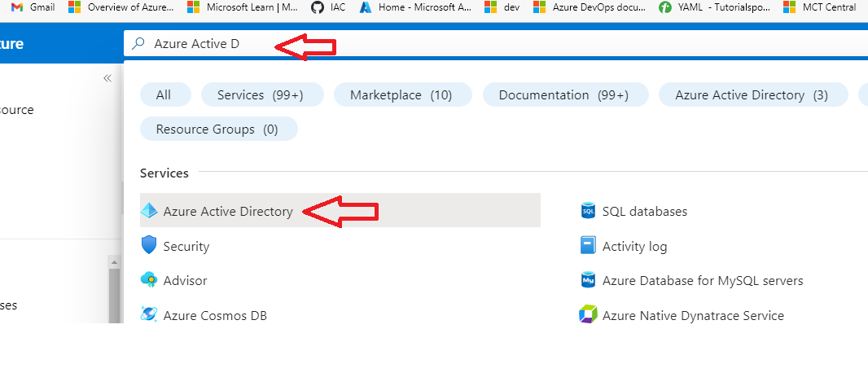Open the Overview of Azure bookmark
Viewport: 868px width, 386px height.
click(121, 8)
